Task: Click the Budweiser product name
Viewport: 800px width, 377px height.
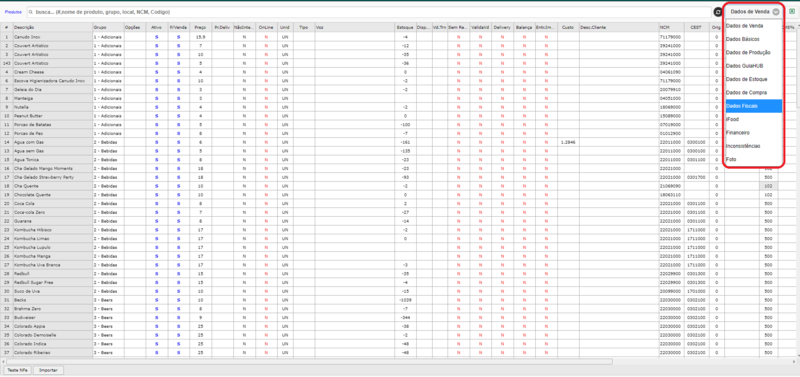Action: pyautogui.click(x=23, y=317)
